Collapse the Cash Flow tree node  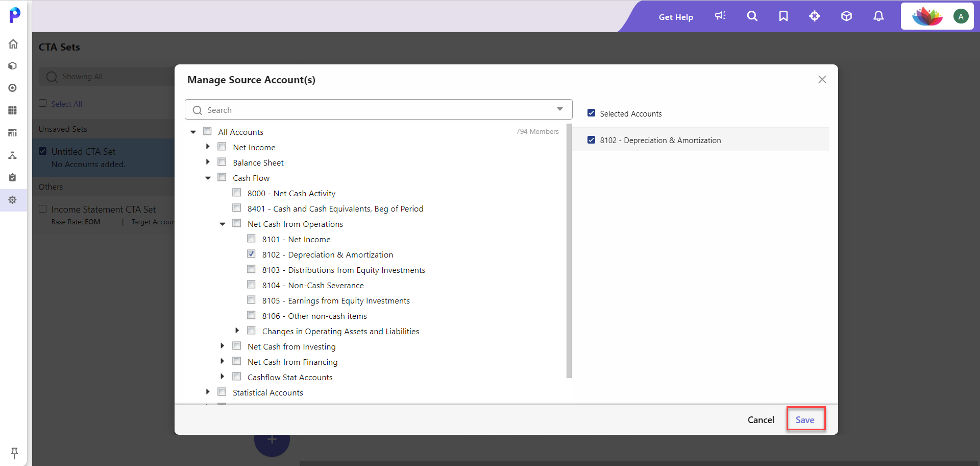208,178
